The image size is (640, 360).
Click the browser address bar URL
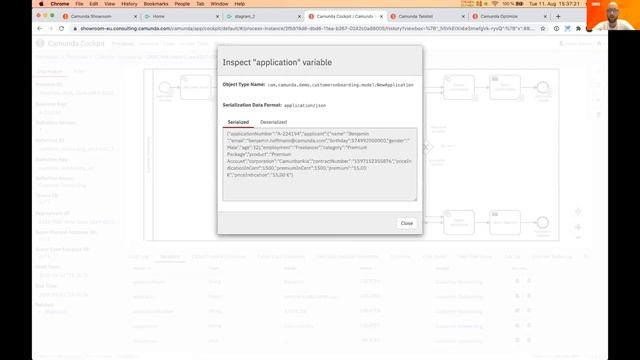pyautogui.click(x=307, y=29)
